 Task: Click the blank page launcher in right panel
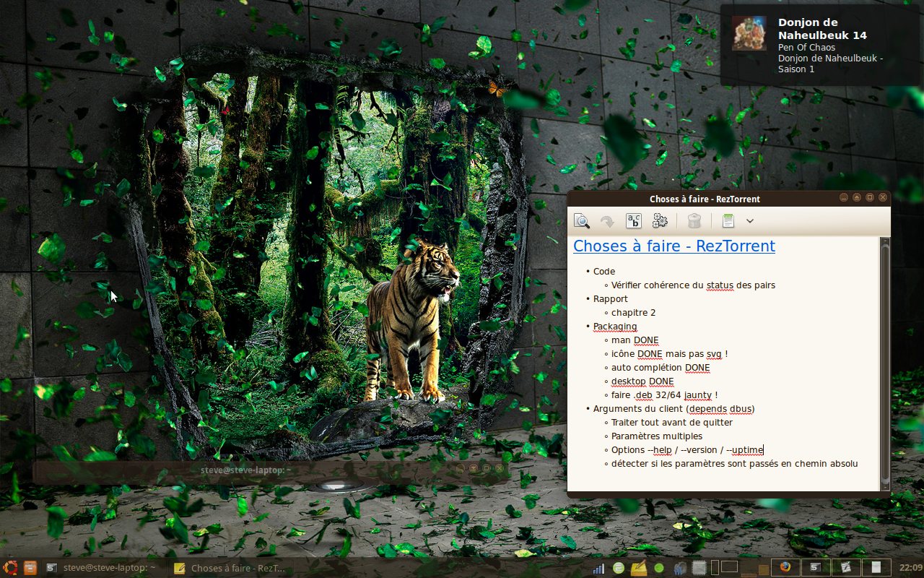tap(876, 568)
